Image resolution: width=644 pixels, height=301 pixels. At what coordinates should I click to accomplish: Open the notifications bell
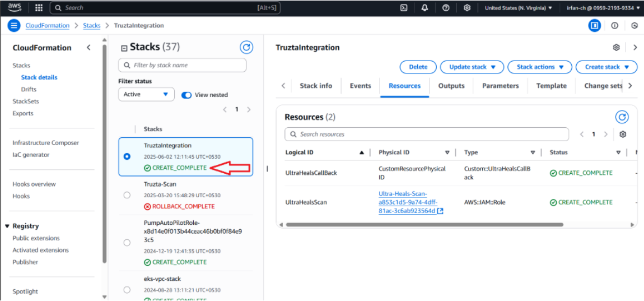pyautogui.click(x=425, y=8)
